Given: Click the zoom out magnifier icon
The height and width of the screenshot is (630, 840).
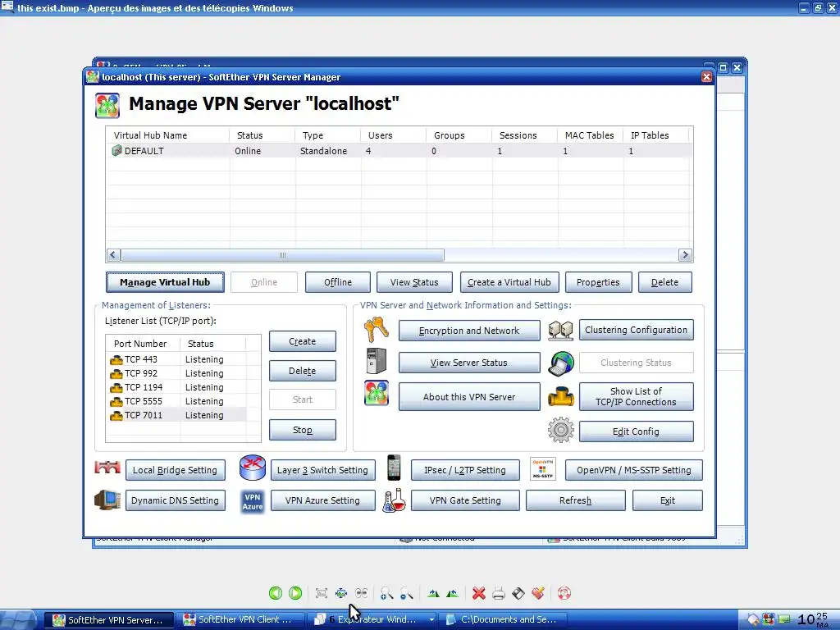Looking at the screenshot, I should pyautogui.click(x=407, y=593).
